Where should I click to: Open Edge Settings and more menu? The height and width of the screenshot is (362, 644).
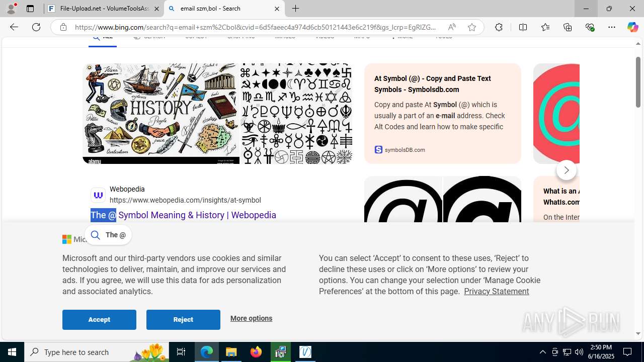(612, 27)
